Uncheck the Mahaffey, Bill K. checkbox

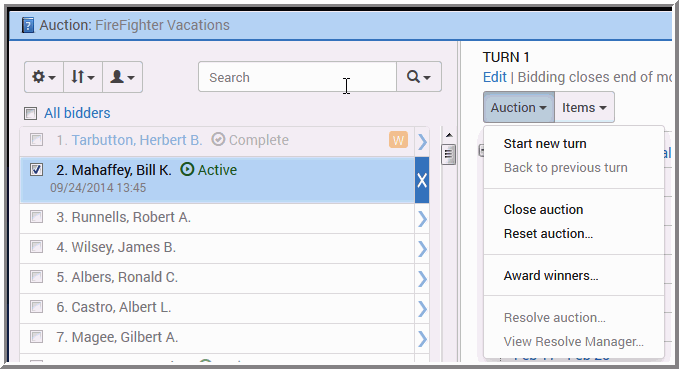(36, 169)
